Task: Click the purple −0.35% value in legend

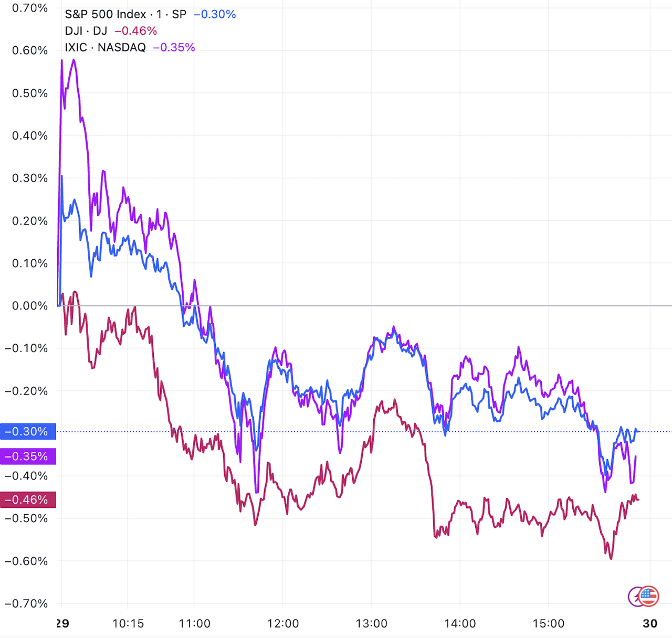Action: coord(174,47)
